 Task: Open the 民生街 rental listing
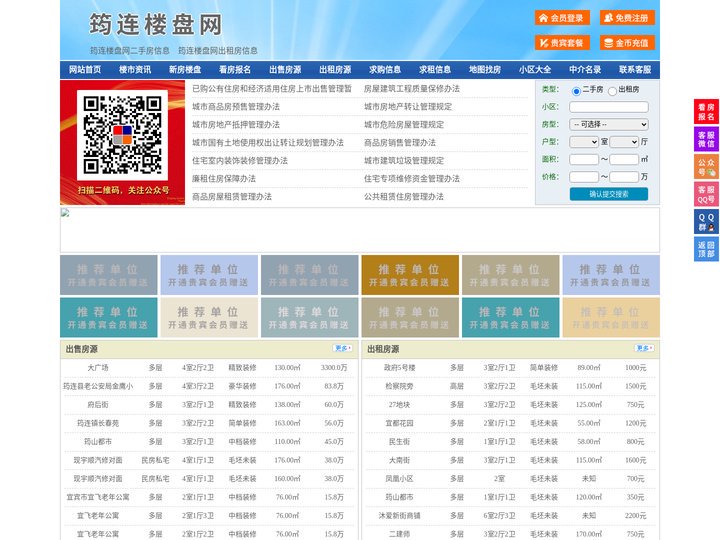(399, 442)
